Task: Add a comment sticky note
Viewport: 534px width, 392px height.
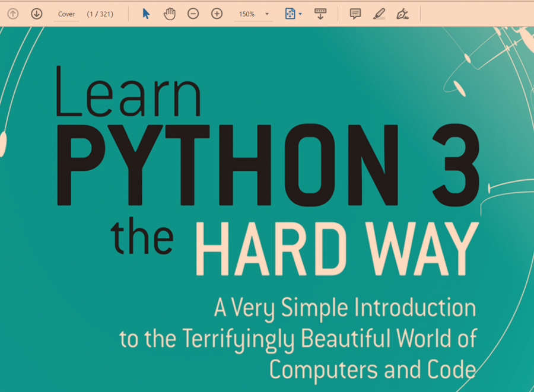Action: tap(355, 14)
